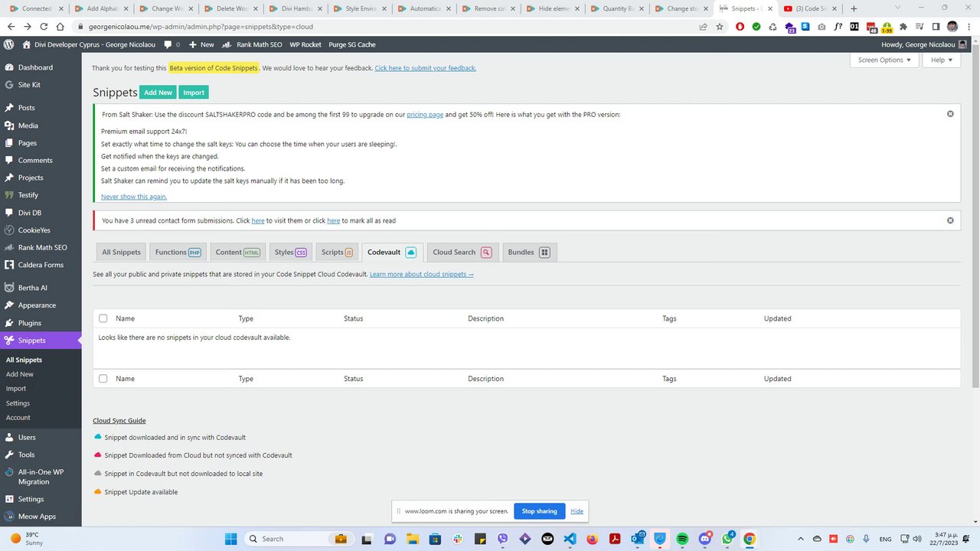Click the Purge SG Cache admin bar item
Image resolution: width=980 pixels, height=551 pixels.
[351, 44]
